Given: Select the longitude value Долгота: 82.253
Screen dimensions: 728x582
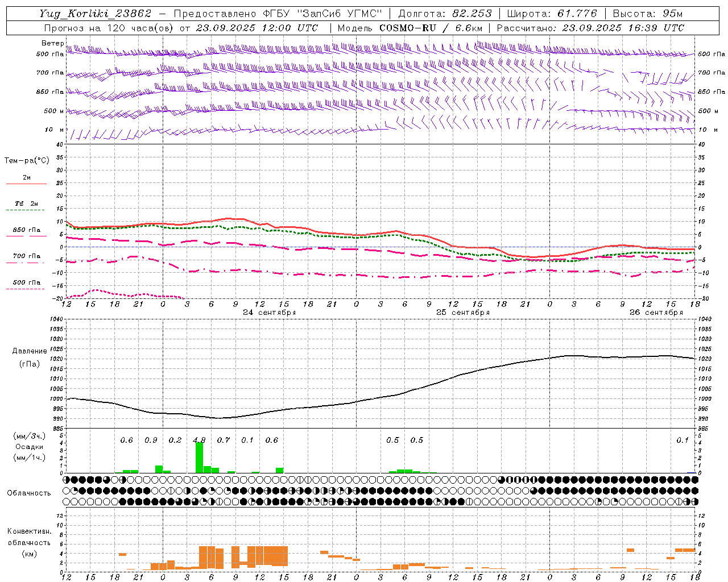Looking at the screenshot, I should (x=444, y=14).
